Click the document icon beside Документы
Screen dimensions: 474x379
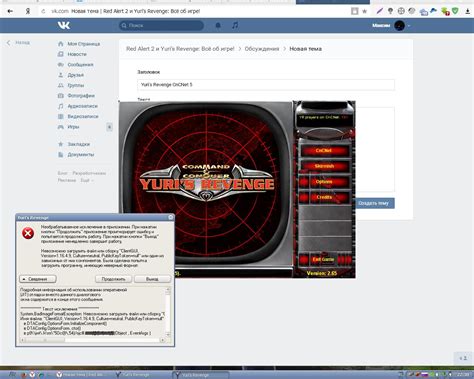pos(61,154)
